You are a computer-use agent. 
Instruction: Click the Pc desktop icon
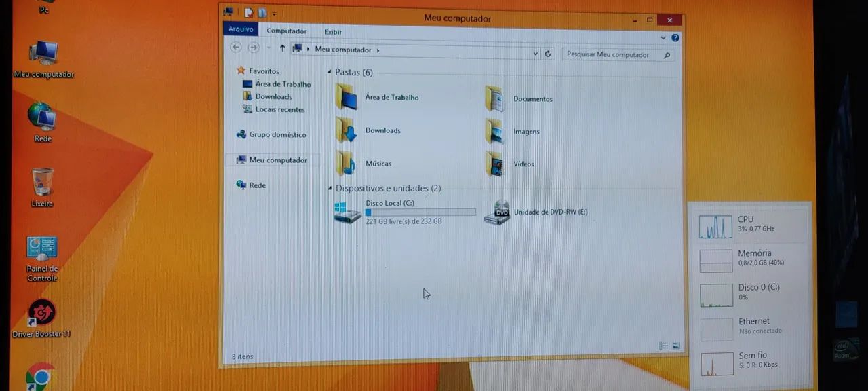44,7
